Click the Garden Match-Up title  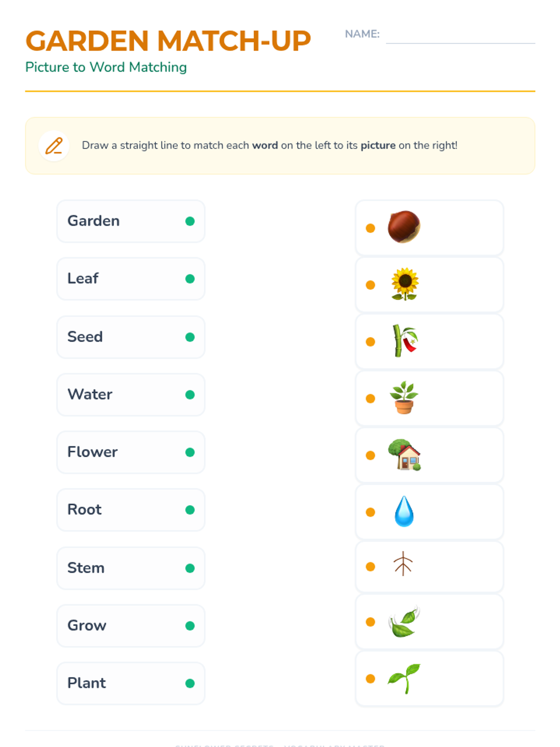point(168,41)
